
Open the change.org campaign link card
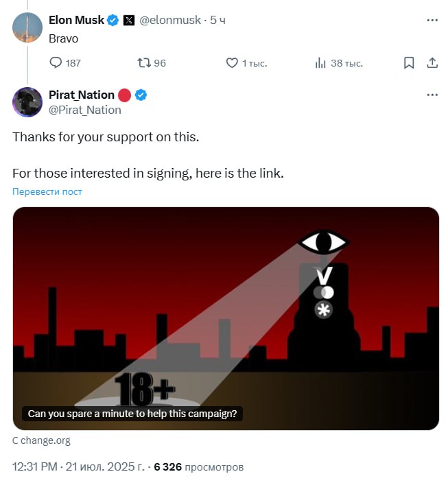(x=226, y=318)
